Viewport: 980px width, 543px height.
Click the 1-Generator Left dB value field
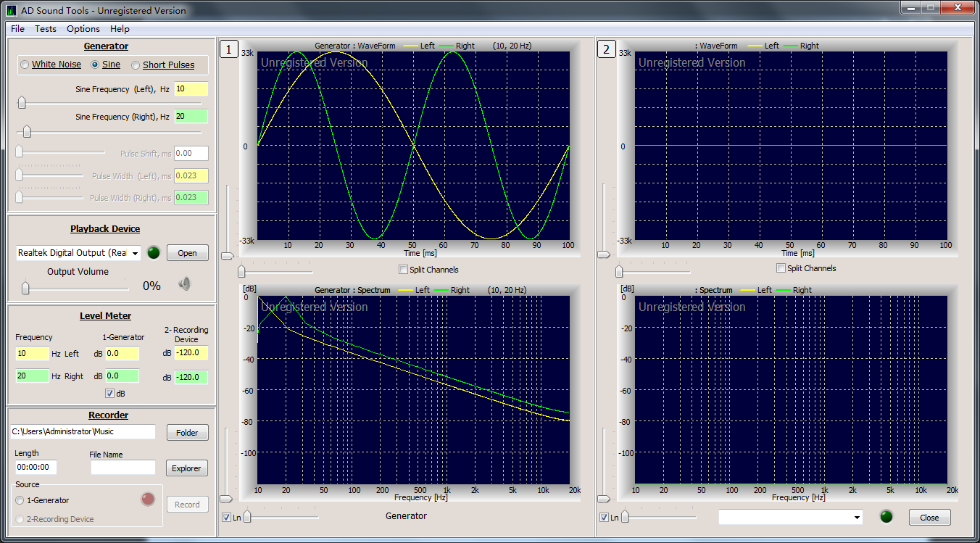pos(122,354)
